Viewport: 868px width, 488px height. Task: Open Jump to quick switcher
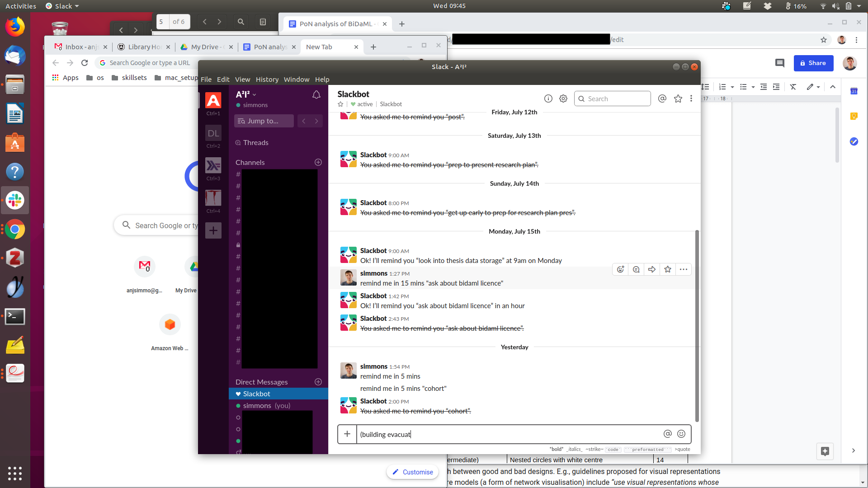pyautogui.click(x=264, y=121)
